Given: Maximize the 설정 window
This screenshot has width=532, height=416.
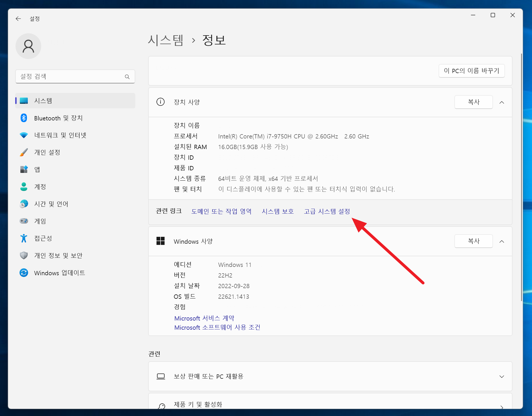Looking at the screenshot, I should point(493,15).
